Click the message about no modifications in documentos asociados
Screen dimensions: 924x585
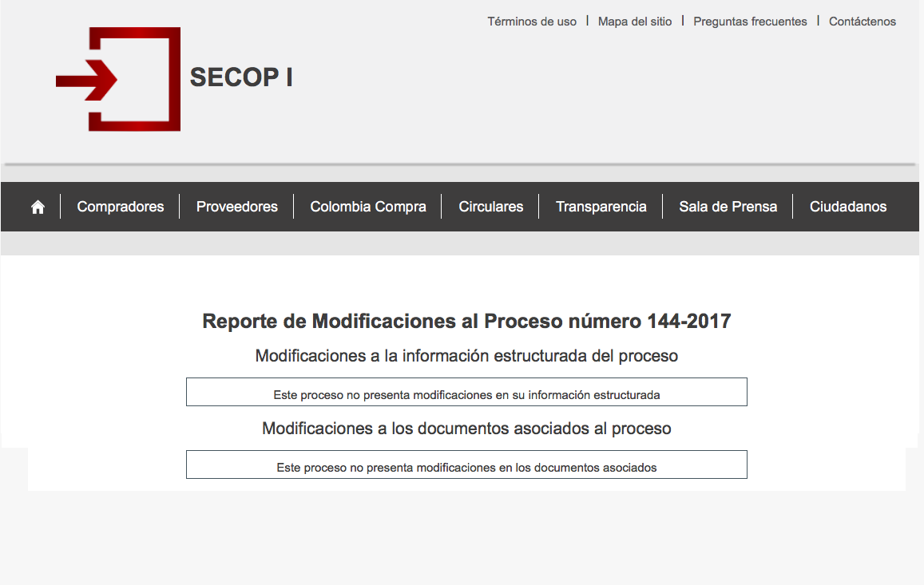point(466,464)
